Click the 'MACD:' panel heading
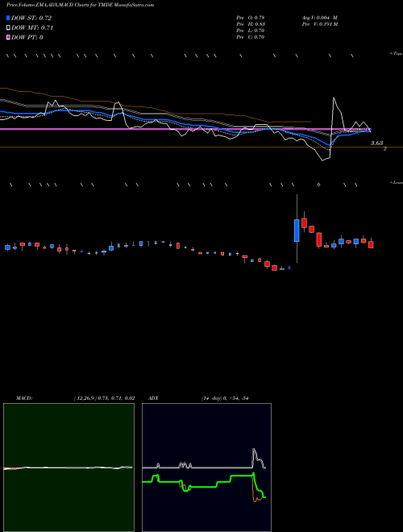 tap(24, 398)
